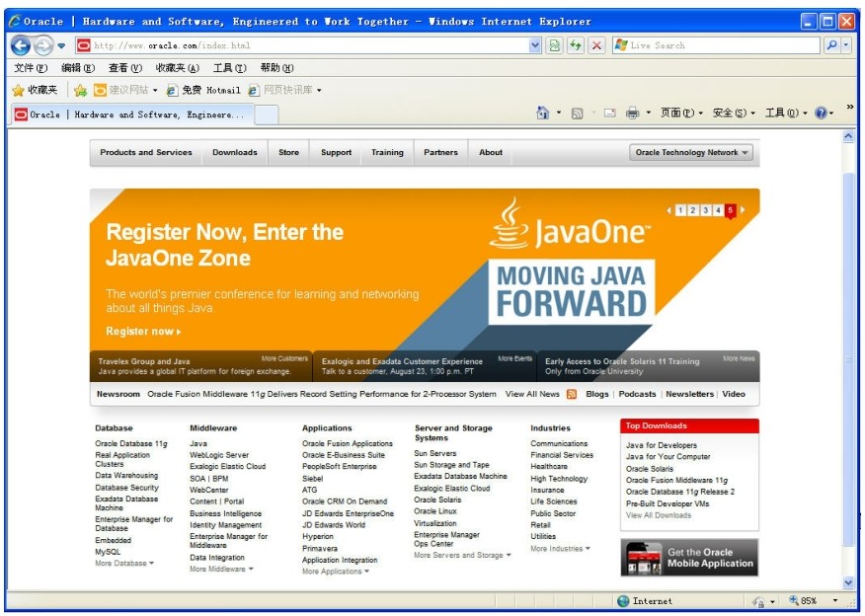
Task: Click the scrollbar down arrow
Action: click(x=848, y=582)
